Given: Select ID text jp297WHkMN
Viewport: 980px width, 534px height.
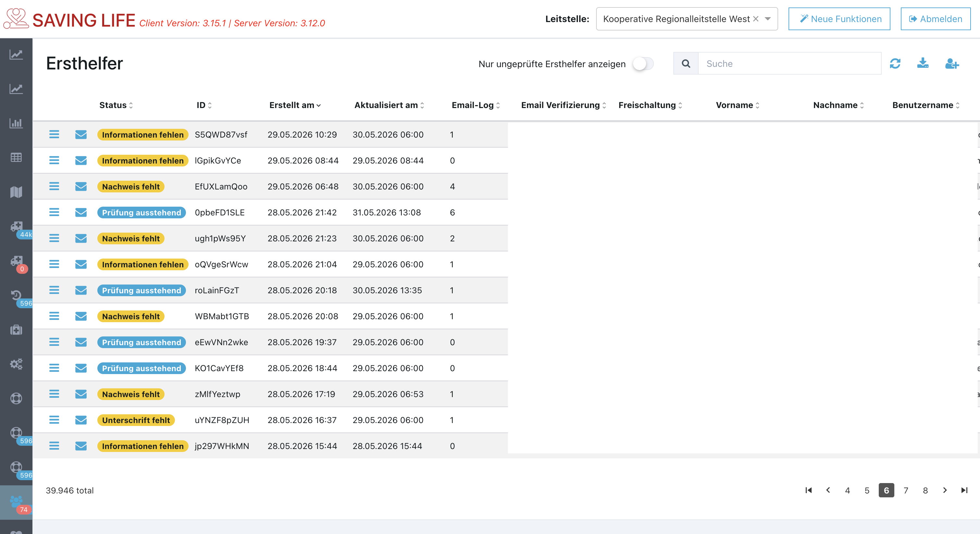Looking at the screenshot, I should [x=222, y=446].
